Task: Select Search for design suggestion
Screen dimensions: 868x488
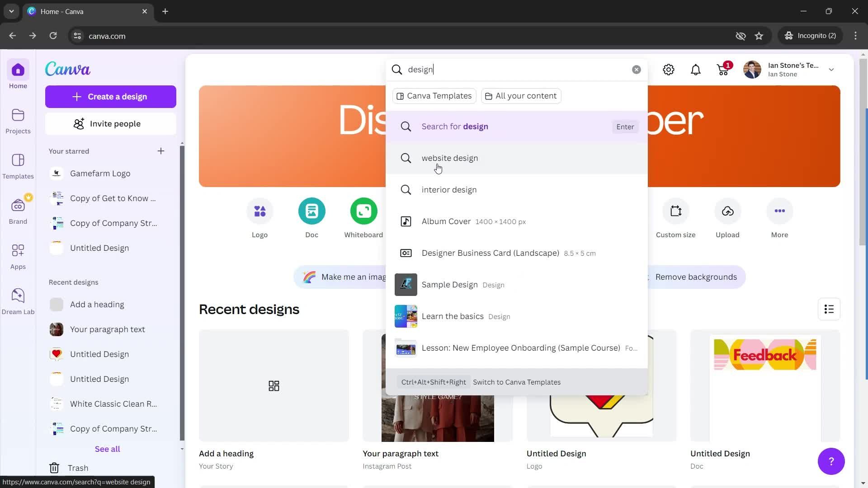Action: (517, 127)
